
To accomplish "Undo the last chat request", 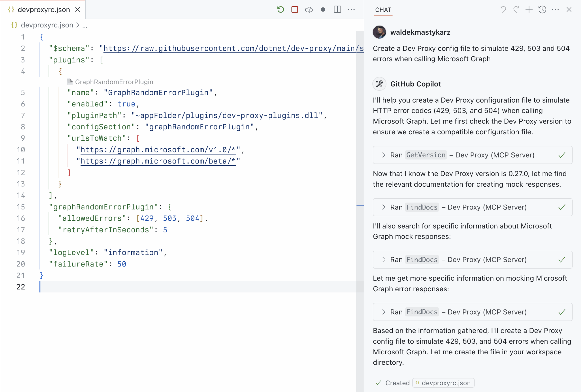I will point(503,10).
